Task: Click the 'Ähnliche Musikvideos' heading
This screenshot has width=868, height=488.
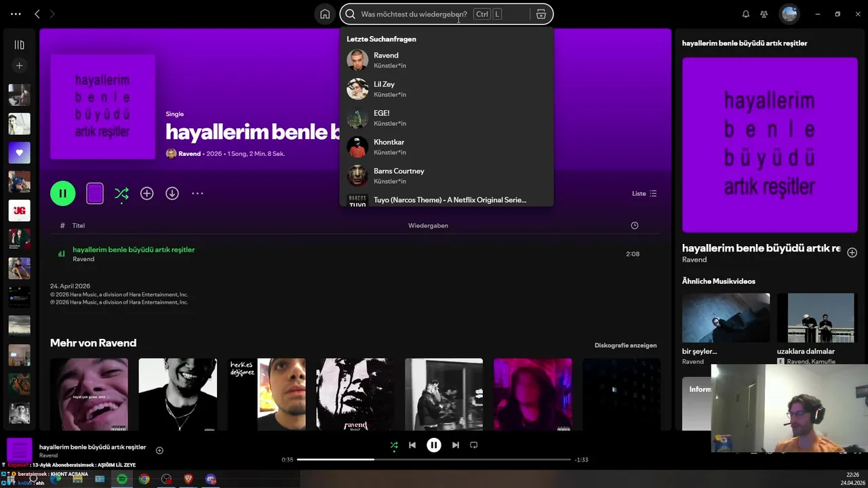Action: click(719, 281)
